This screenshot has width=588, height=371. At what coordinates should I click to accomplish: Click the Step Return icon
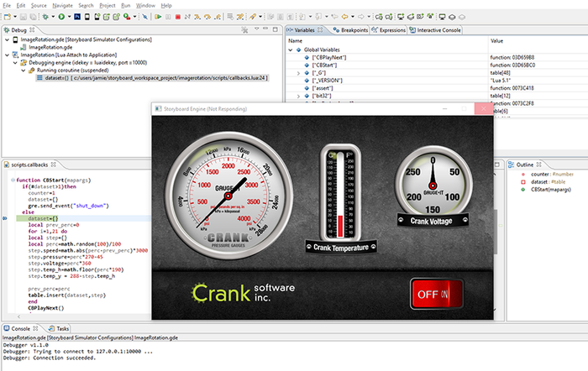[218, 17]
